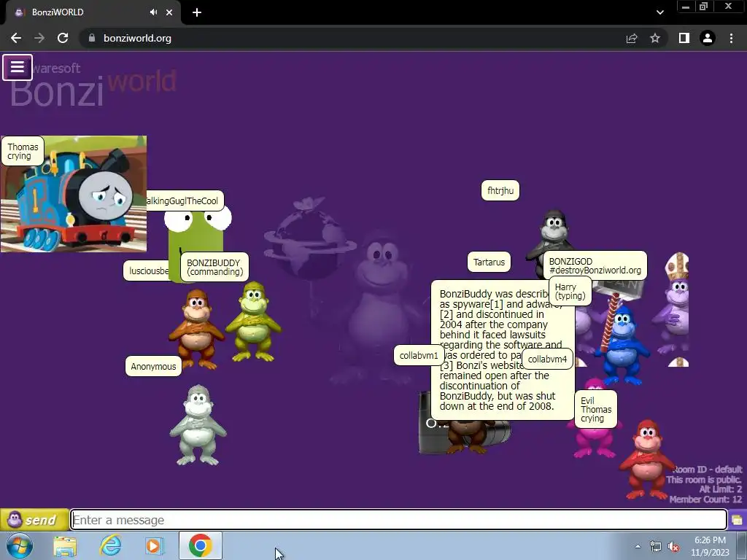Close the BonziWORLD tab
747x560 pixels.
coord(169,12)
